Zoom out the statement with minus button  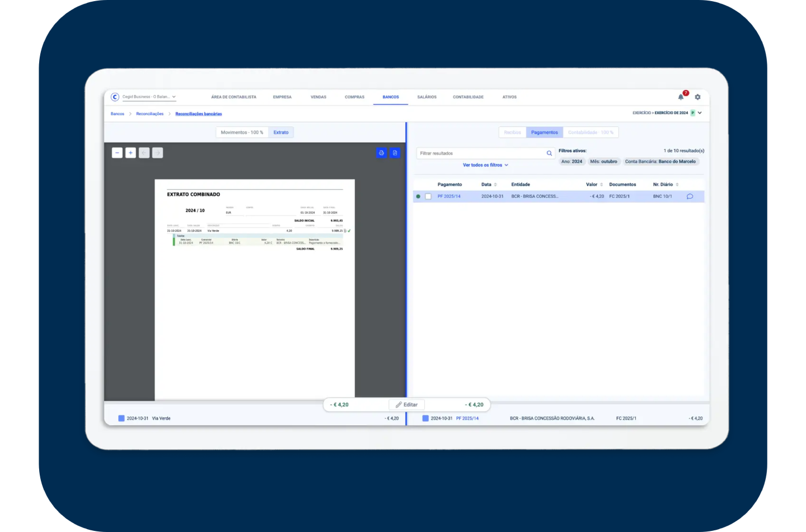coord(117,153)
